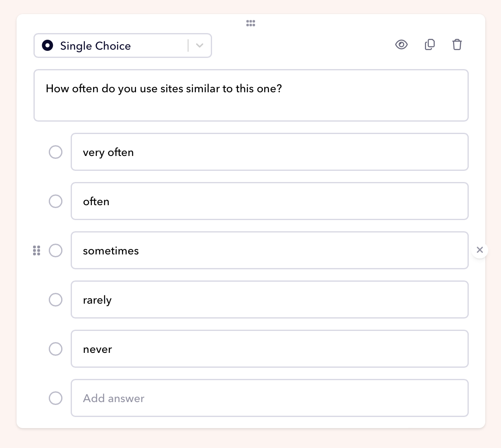Image resolution: width=501 pixels, height=448 pixels.
Task: Click the radio beside 'Add answer'
Action: pos(56,398)
